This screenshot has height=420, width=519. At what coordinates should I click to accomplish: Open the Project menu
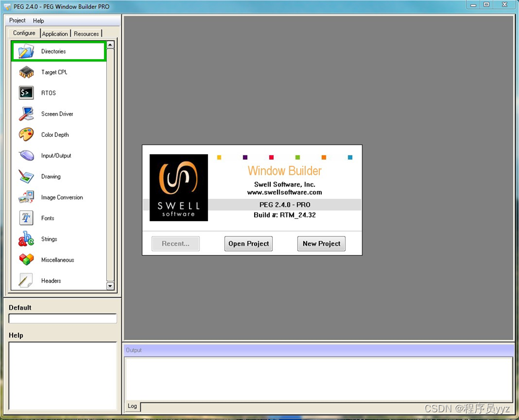pyautogui.click(x=17, y=20)
